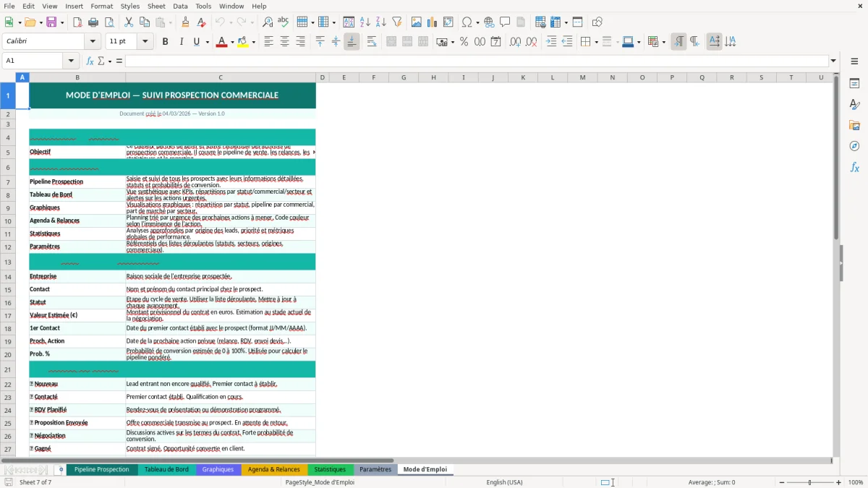Switch to Statistiques sheet tab
The image size is (868, 488).
(x=330, y=469)
